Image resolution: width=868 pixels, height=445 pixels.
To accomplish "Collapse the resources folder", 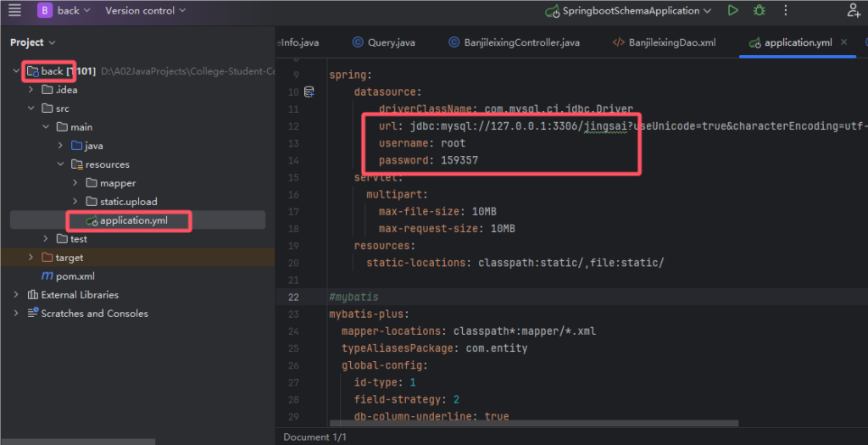I will click(60, 164).
